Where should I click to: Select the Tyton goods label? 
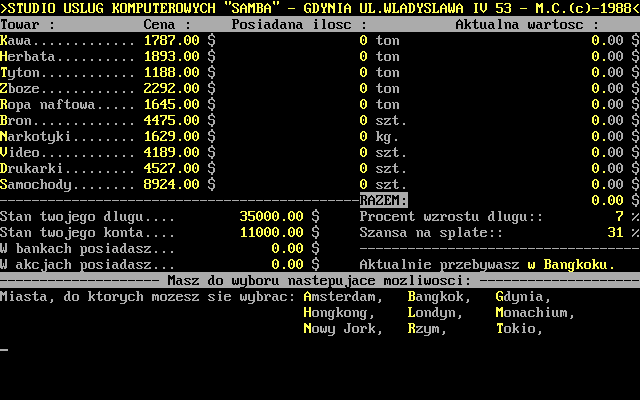(x=20, y=73)
